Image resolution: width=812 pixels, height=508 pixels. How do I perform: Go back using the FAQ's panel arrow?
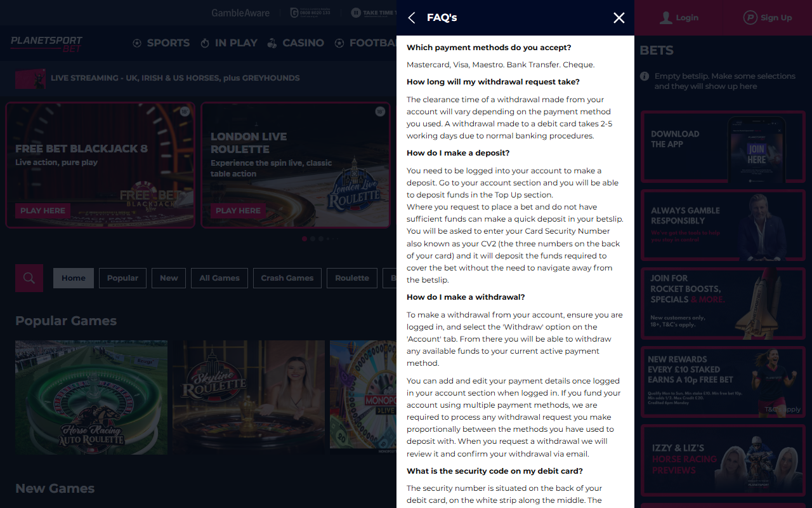(412, 18)
